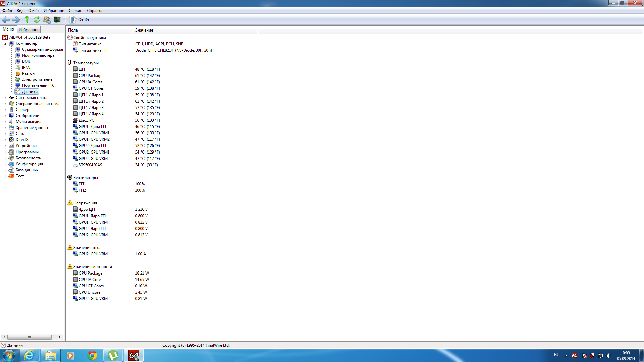Expand the Хранение данных tree node
The image size is (644, 362).
pos(6,128)
